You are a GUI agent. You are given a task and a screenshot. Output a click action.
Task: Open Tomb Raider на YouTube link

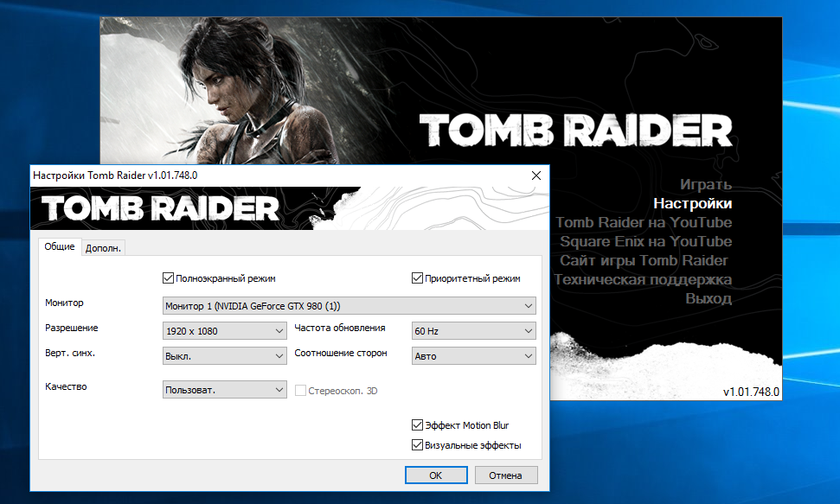pos(644,222)
